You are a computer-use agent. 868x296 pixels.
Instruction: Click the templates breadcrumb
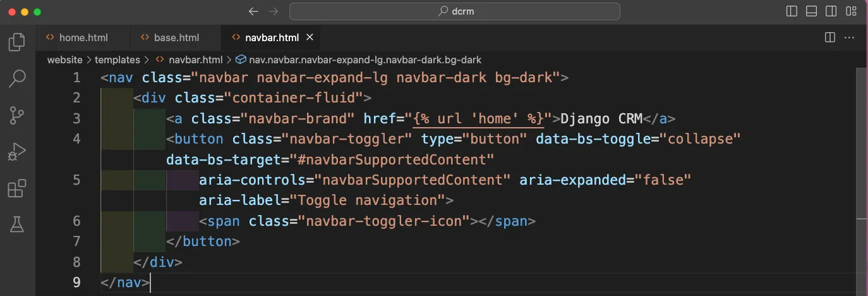(118, 60)
